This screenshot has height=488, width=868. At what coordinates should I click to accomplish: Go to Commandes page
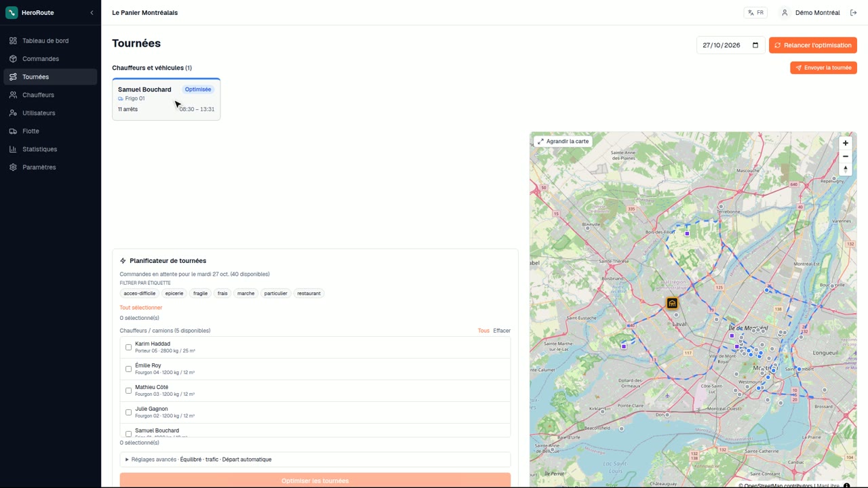50,59
